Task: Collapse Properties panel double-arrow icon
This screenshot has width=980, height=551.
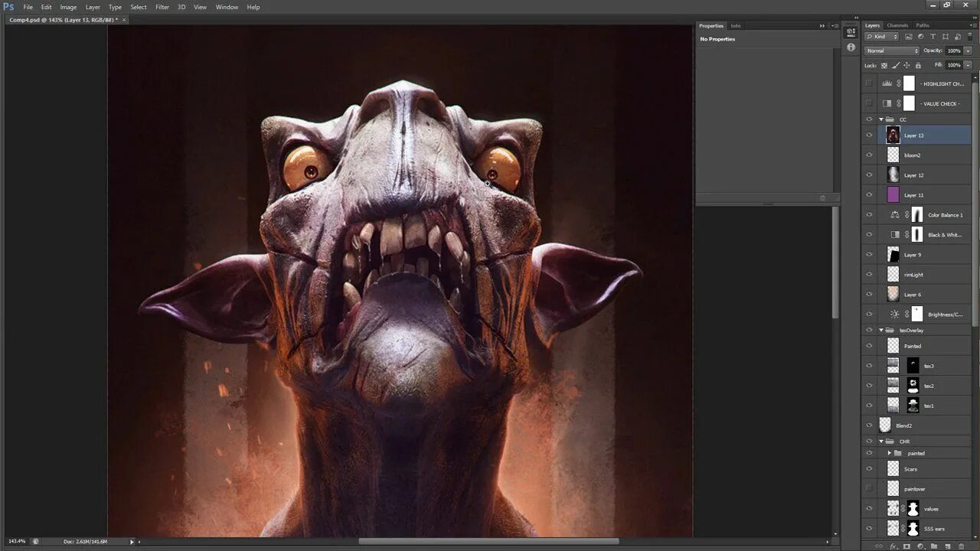Action: pos(823,26)
